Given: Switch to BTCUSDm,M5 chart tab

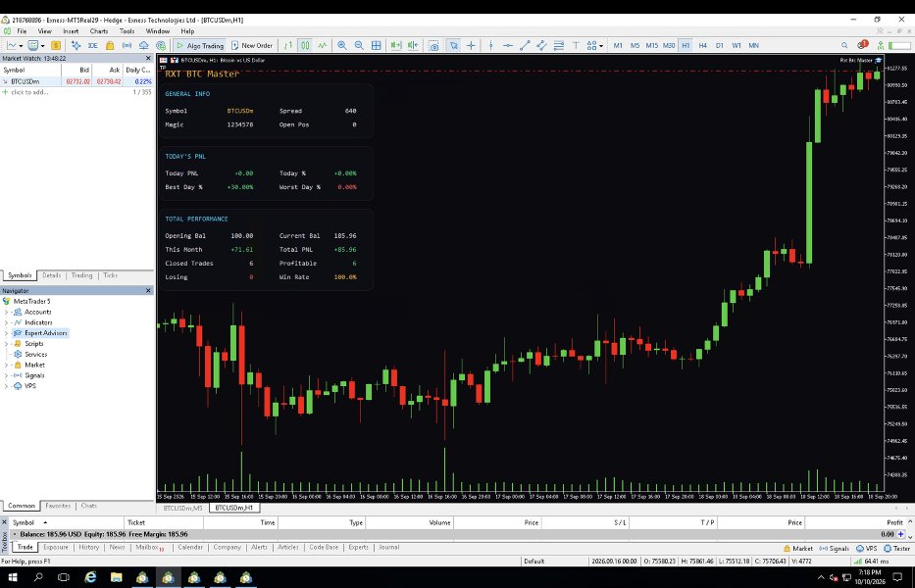Looking at the screenshot, I should 182,508.
